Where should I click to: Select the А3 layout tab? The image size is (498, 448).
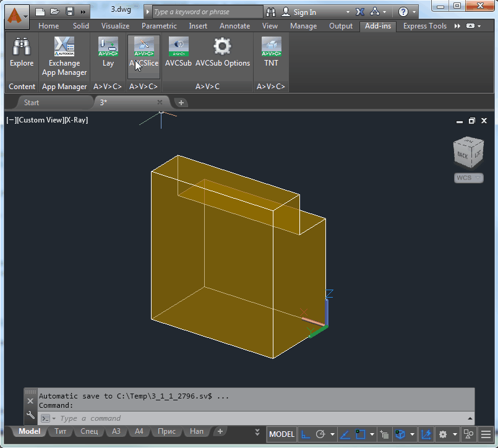(116, 431)
